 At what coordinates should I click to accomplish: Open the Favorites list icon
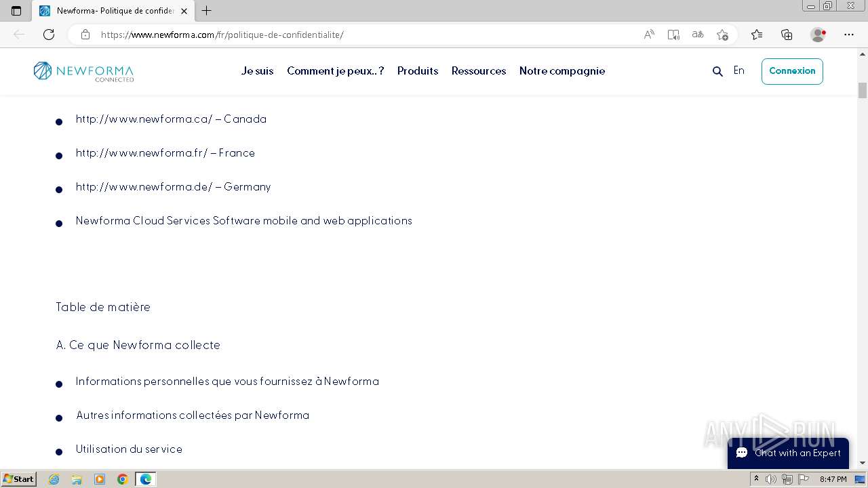[x=757, y=35]
